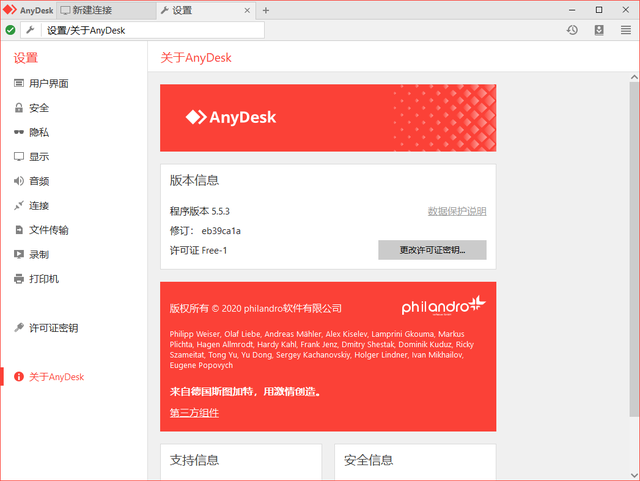
Task: Click the 设置 sidebar heading
Action: click(x=26, y=58)
